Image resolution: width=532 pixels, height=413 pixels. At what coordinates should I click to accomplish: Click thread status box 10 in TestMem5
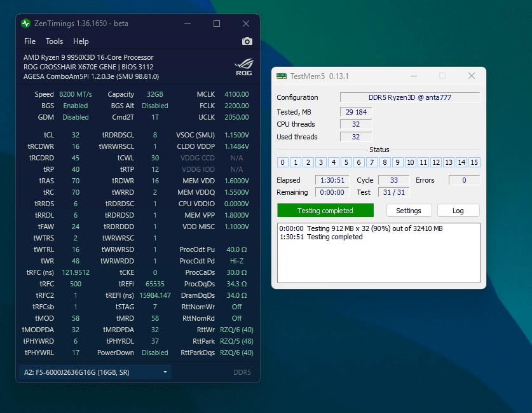[x=411, y=162]
